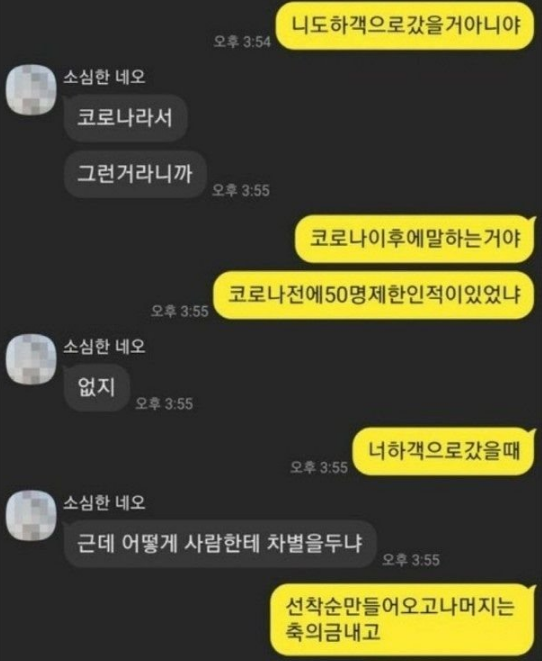Select the 너하객으로갔을때 yellow bubble
This screenshot has width=542, height=661.
tap(444, 451)
